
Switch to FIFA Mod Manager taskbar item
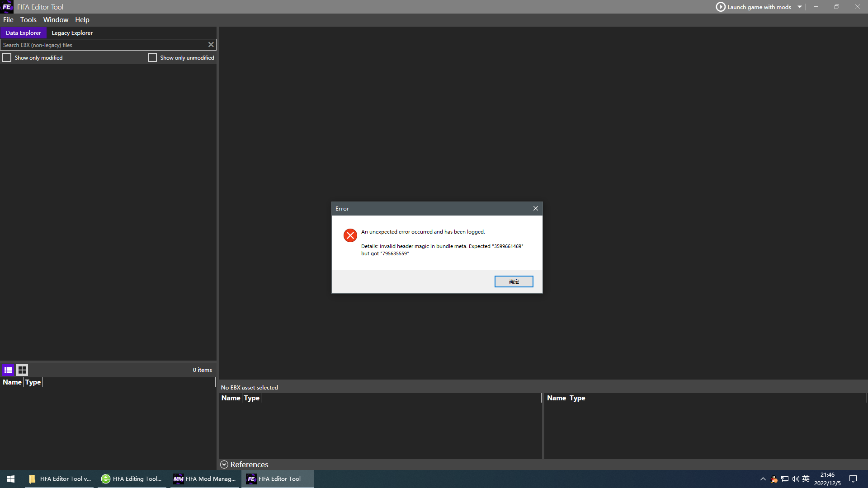coord(204,479)
